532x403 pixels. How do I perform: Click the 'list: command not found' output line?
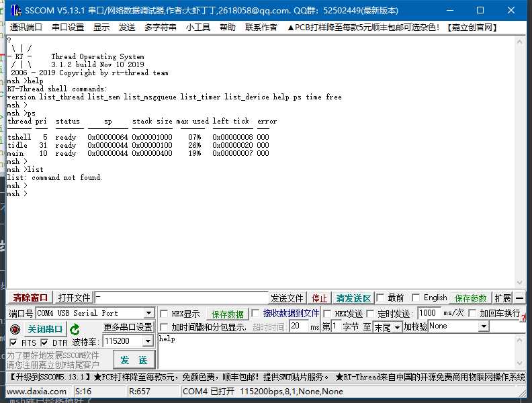click(x=54, y=177)
